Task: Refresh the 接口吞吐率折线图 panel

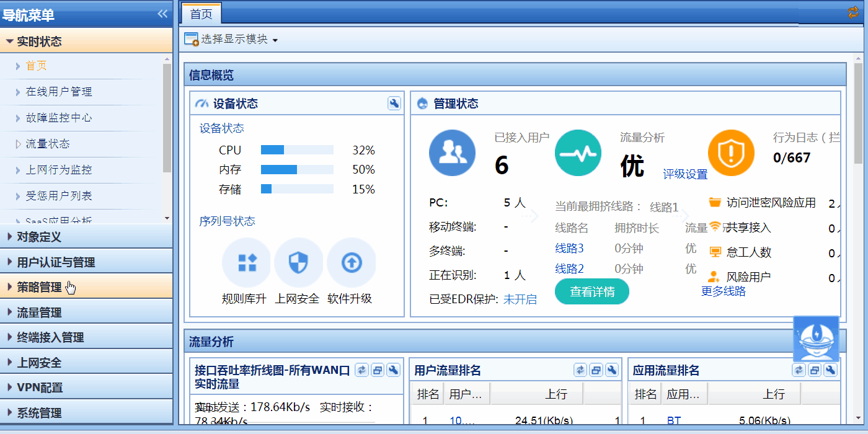Action: (x=361, y=370)
